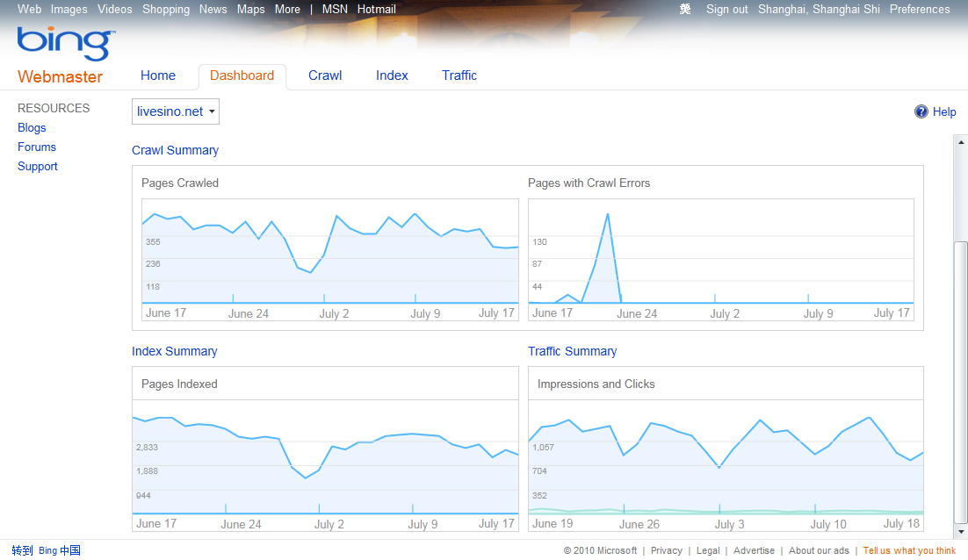Go to the Home tab

pos(158,75)
